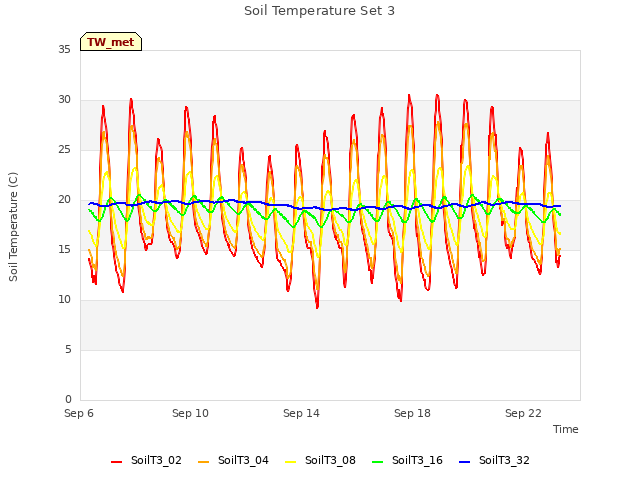Click the orange SoilT3_04 legend swatch
Viewport: 640px width, 480px height.
pyautogui.click(x=204, y=462)
